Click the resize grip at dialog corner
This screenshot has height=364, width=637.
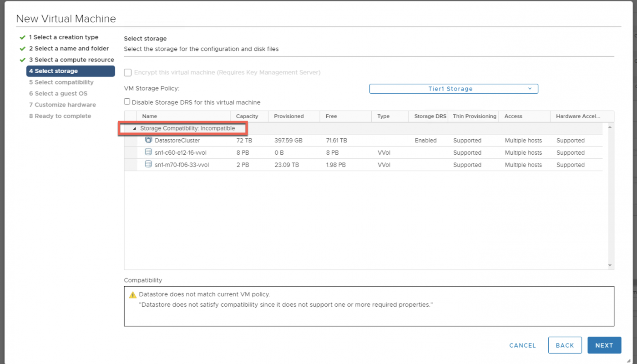630,360
